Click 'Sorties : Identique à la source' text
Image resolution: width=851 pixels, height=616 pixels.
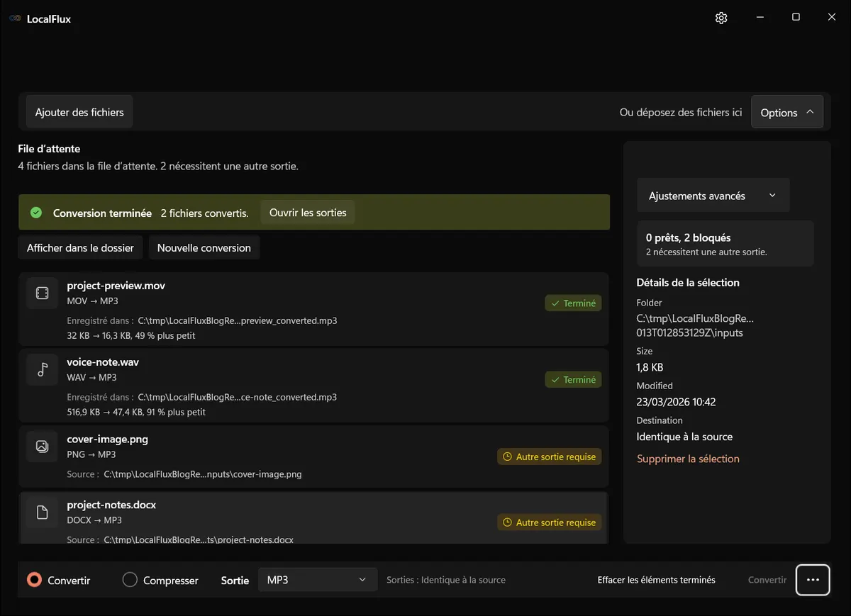pos(446,580)
